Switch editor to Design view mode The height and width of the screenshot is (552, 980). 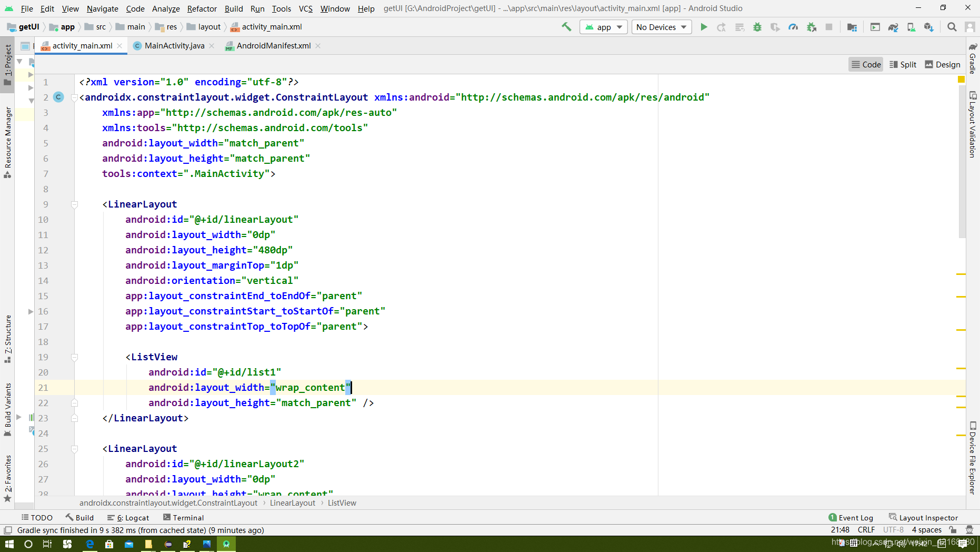pos(942,64)
